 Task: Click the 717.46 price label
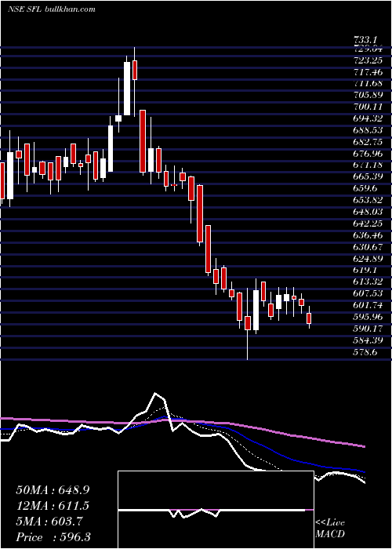(367, 72)
